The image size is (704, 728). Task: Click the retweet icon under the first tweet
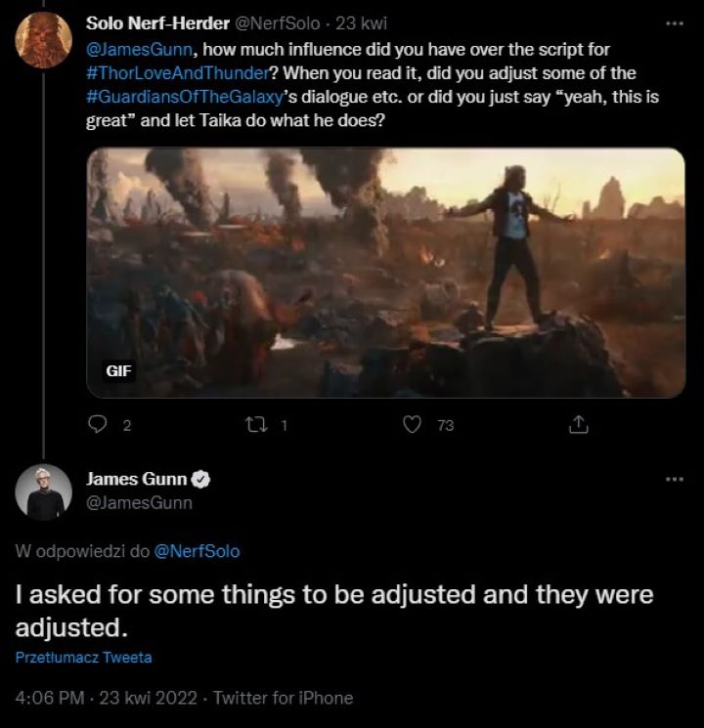(x=254, y=425)
